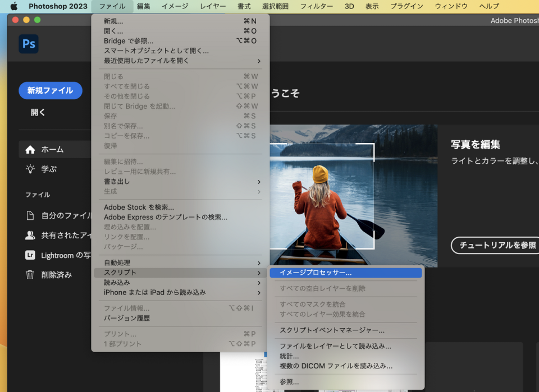Expand the 読み込み submenu

click(180, 283)
